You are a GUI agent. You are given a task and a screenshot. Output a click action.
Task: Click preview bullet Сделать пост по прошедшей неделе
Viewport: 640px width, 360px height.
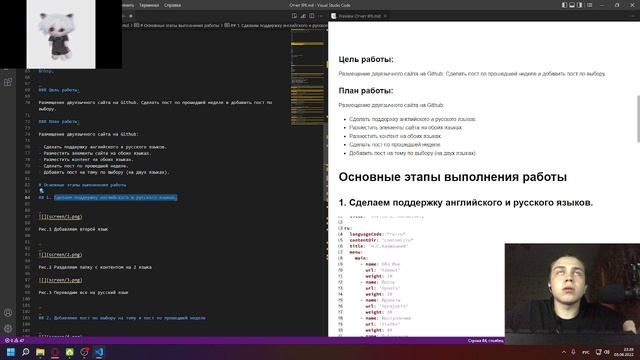[395, 145]
